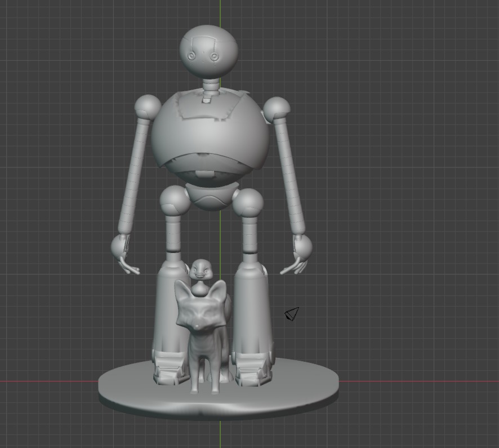Click the robot's spherical torso
Image resolution: width=499 pixels, height=448 pixels.
pyautogui.click(x=210, y=139)
